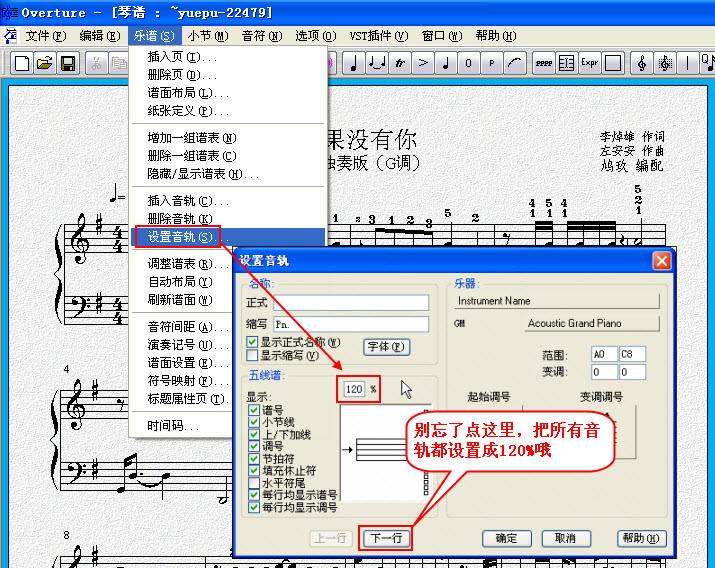Screen dimensions: 715x568
Task: Open the Instrument Name dropdown
Action: pyautogui.click(x=557, y=301)
